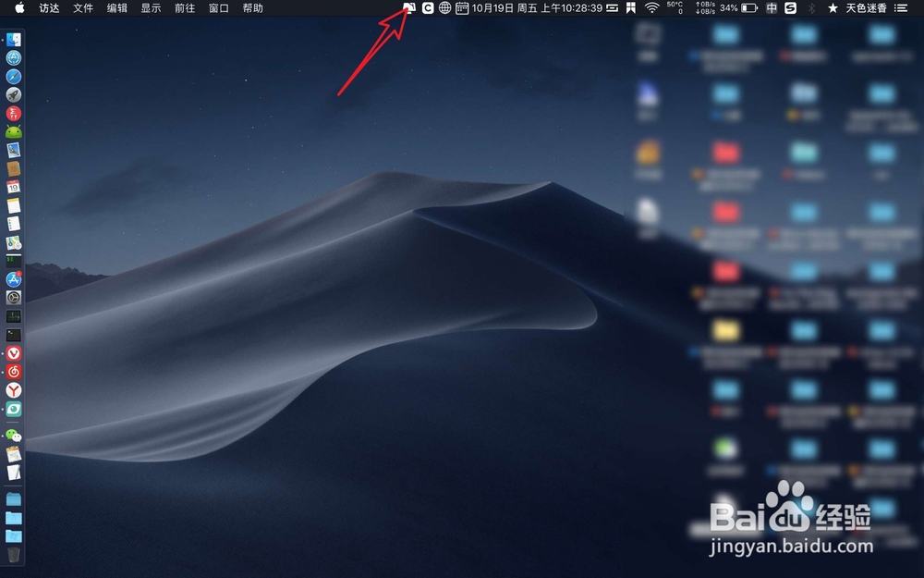Click the white C menu bar icon

(x=428, y=7)
